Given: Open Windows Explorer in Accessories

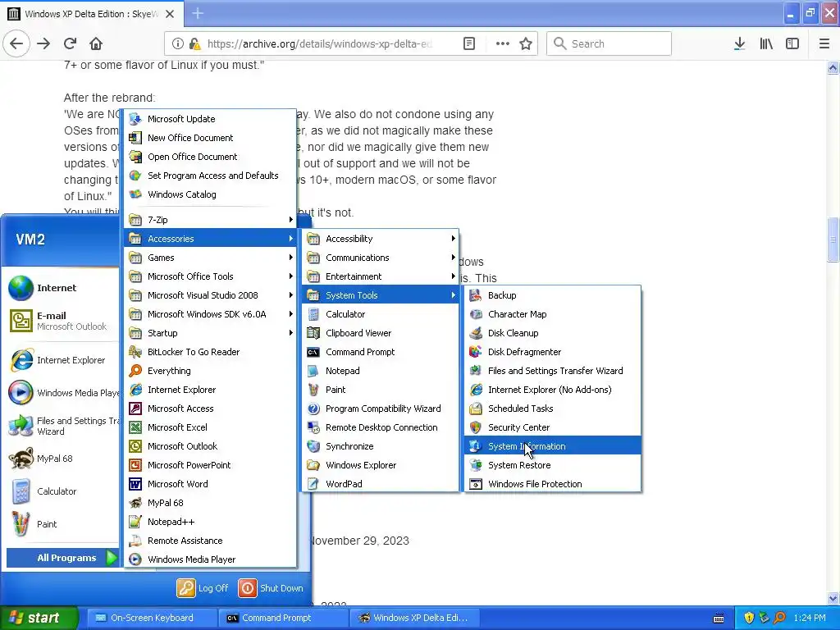Looking at the screenshot, I should point(381,465).
